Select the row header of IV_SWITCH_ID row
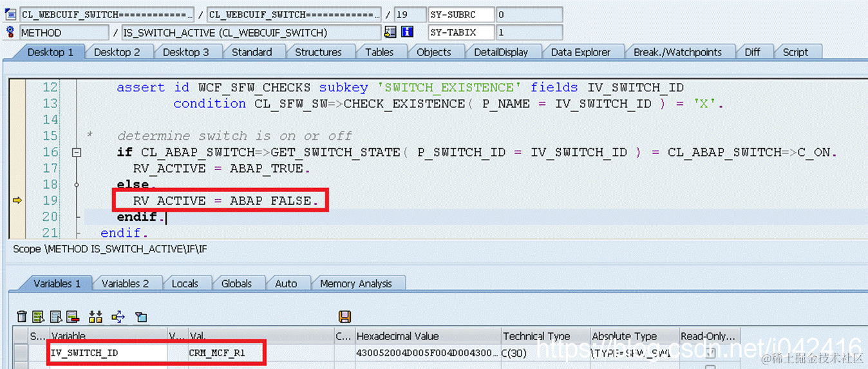The height and width of the screenshot is (369, 868). (x=21, y=353)
